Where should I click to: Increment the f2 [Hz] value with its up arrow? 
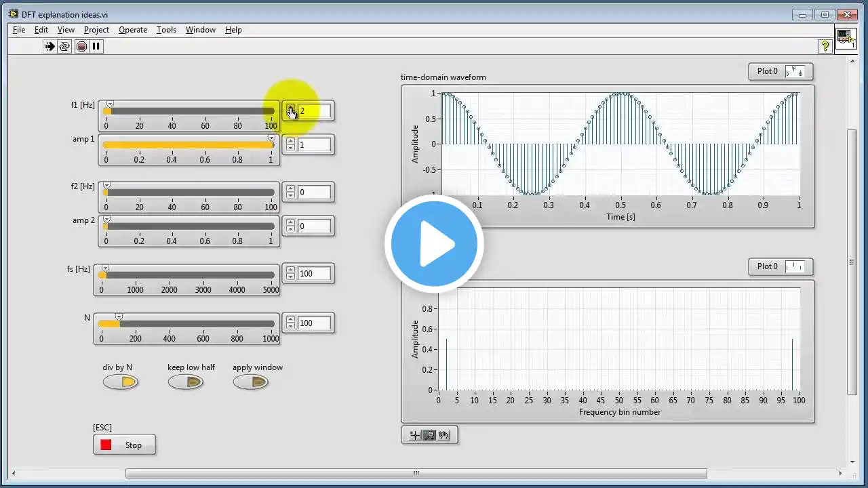pos(290,188)
